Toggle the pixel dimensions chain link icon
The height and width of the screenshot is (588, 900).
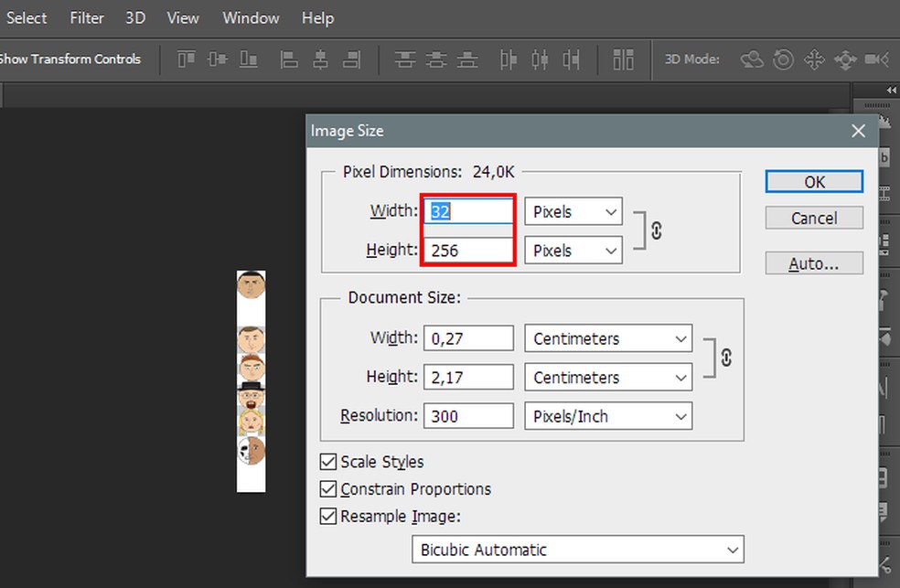(x=656, y=231)
